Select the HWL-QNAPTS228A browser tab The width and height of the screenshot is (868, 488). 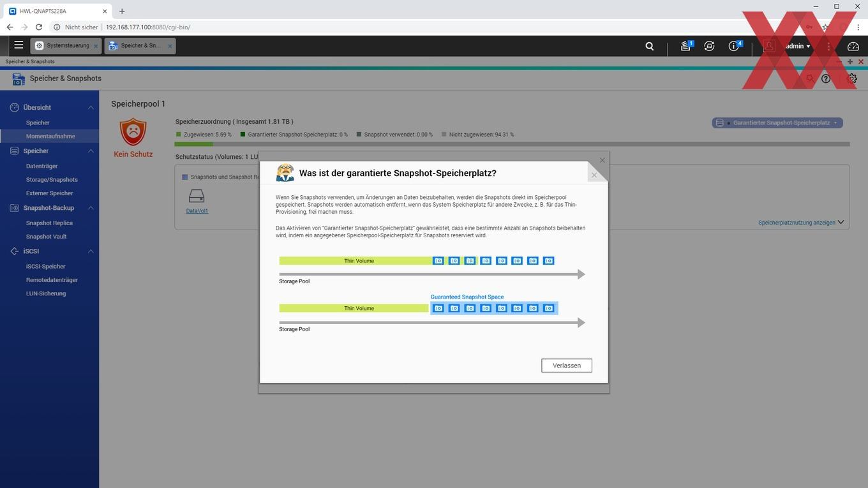[59, 11]
